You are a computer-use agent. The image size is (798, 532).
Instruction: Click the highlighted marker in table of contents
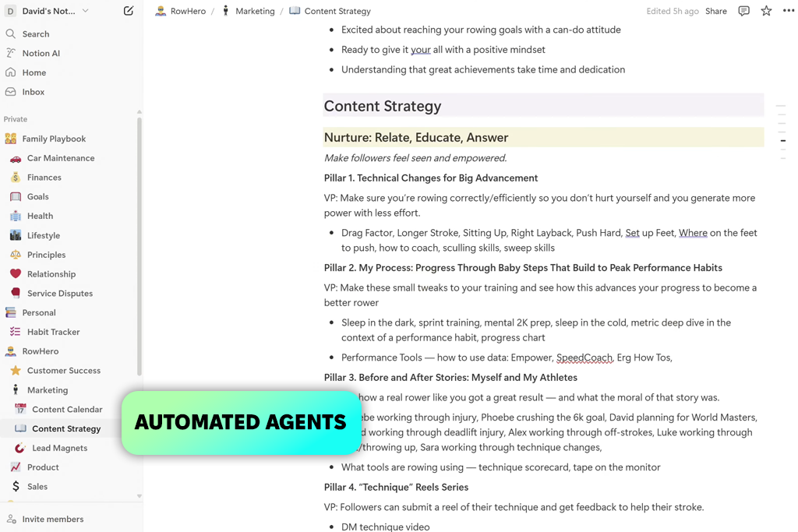782,140
